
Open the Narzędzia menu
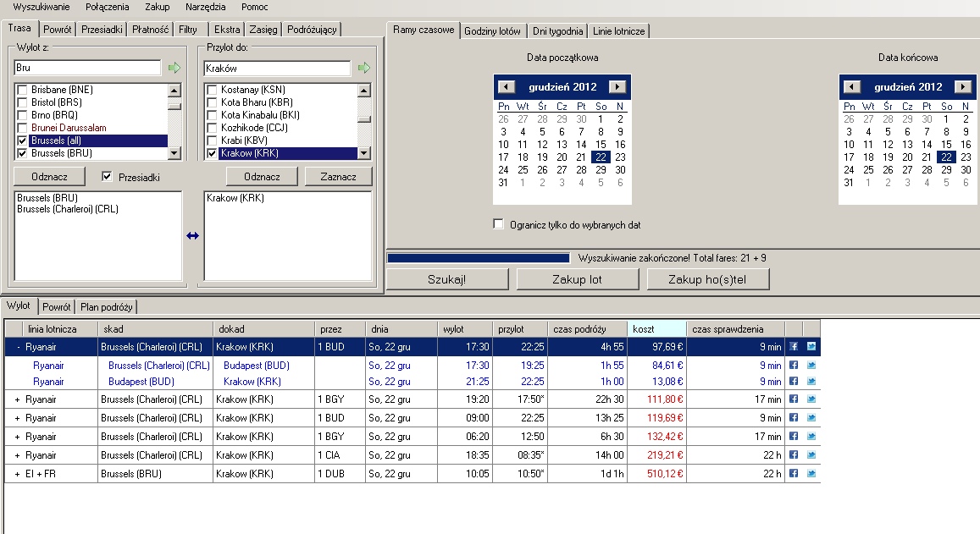tap(205, 7)
